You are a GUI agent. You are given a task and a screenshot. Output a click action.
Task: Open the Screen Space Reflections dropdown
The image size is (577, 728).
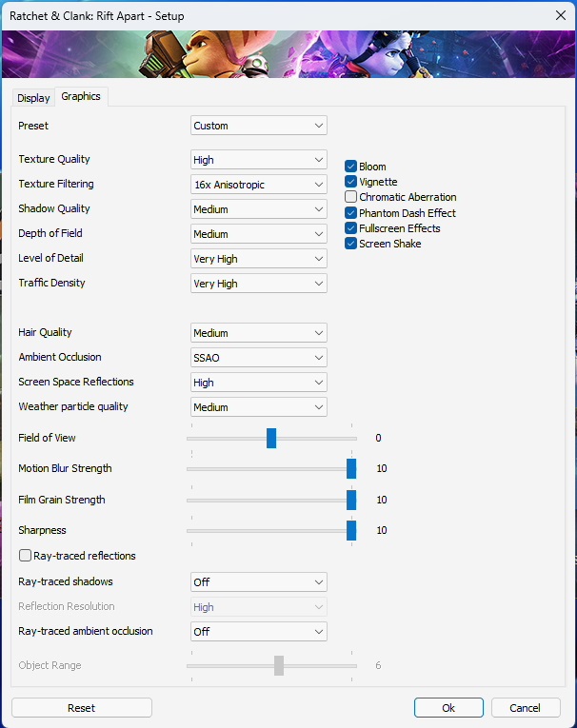[259, 383]
